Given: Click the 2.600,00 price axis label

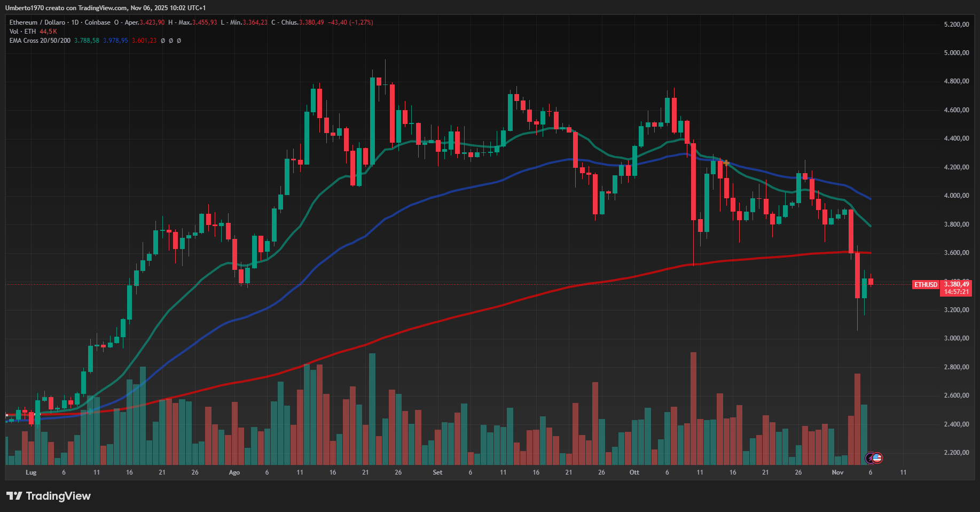Looking at the screenshot, I should pyautogui.click(x=957, y=395).
